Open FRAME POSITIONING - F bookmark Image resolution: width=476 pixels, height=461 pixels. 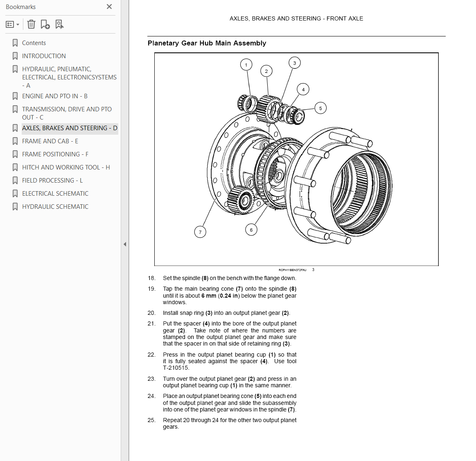click(x=55, y=154)
